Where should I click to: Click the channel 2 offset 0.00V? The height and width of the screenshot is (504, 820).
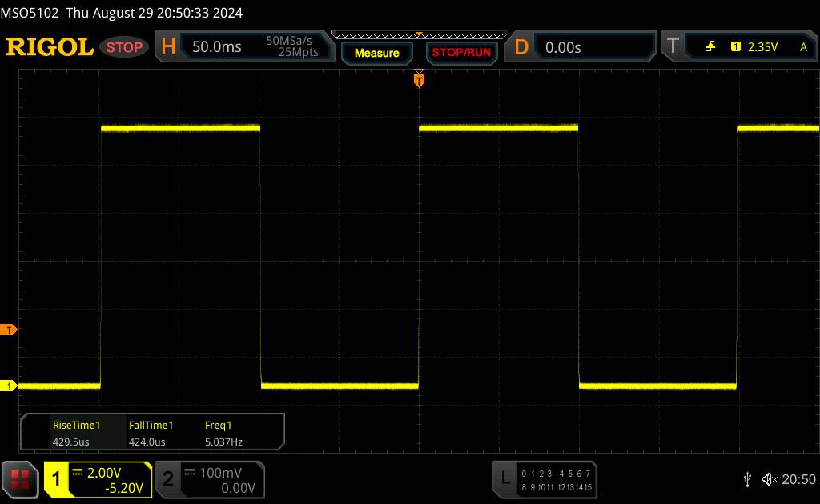(238, 488)
